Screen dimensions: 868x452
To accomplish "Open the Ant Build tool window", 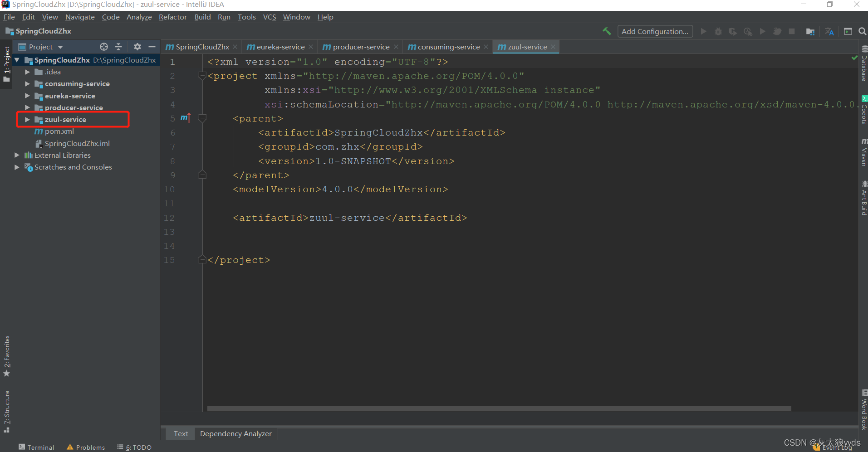I will click(x=864, y=198).
